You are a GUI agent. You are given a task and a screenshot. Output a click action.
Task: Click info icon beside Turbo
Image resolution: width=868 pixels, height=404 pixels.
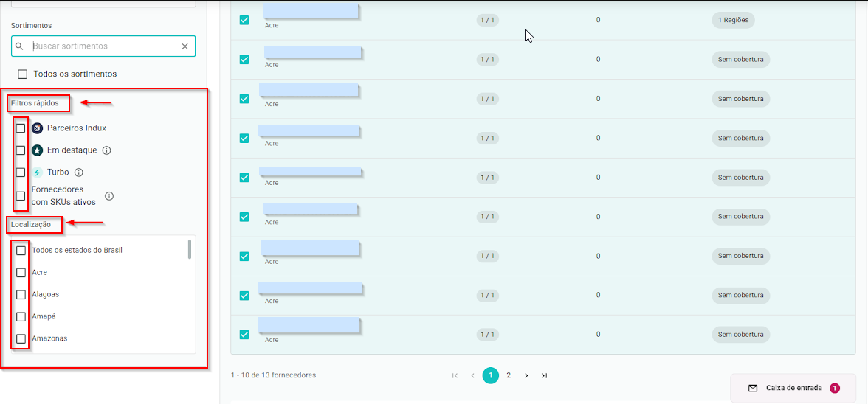[79, 173]
